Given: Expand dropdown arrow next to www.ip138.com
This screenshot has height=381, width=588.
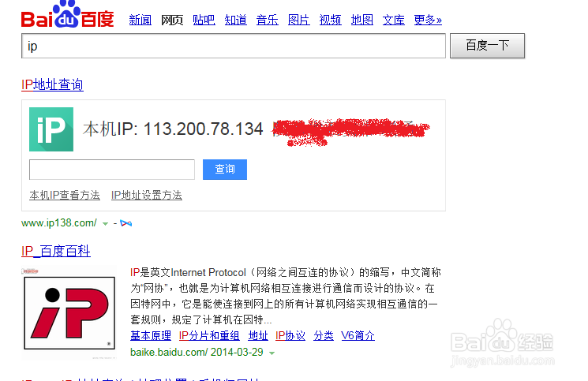Looking at the screenshot, I should [x=106, y=224].
